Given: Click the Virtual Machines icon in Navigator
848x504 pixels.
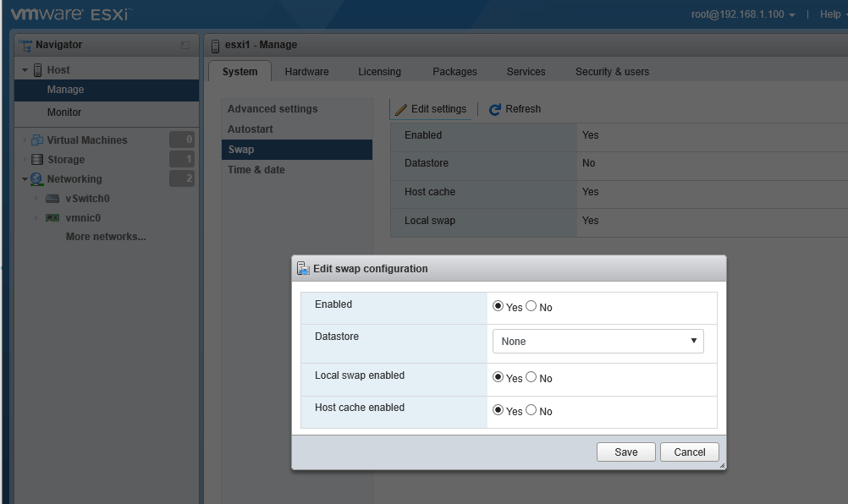Looking at the screenshot, I should coord(37,140).
